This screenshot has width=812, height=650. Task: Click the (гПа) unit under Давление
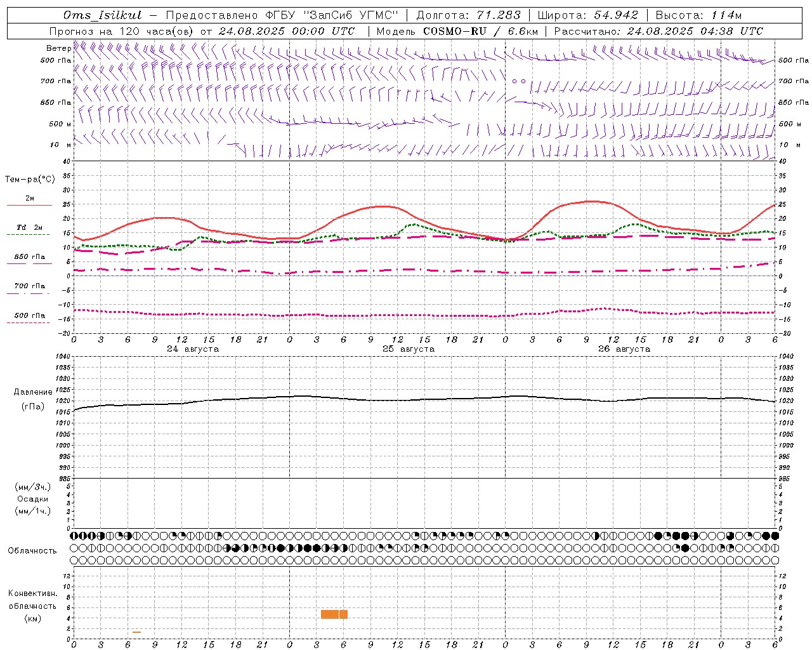click(x=33, y=407)
